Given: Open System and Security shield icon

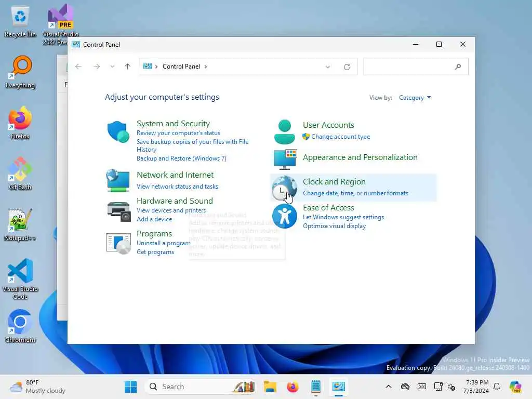Looking at the screenshot, I should point(118,131).
